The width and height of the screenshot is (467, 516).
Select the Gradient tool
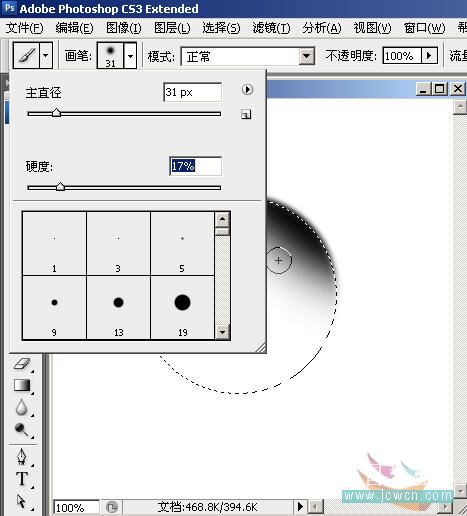(22, 386)
